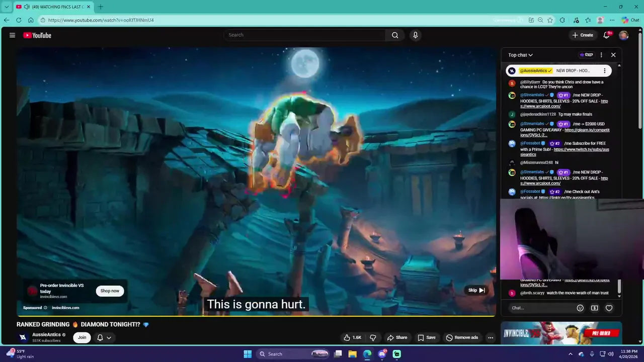
Task: Open chat options three-dot menu
Action: pos(601,55)
